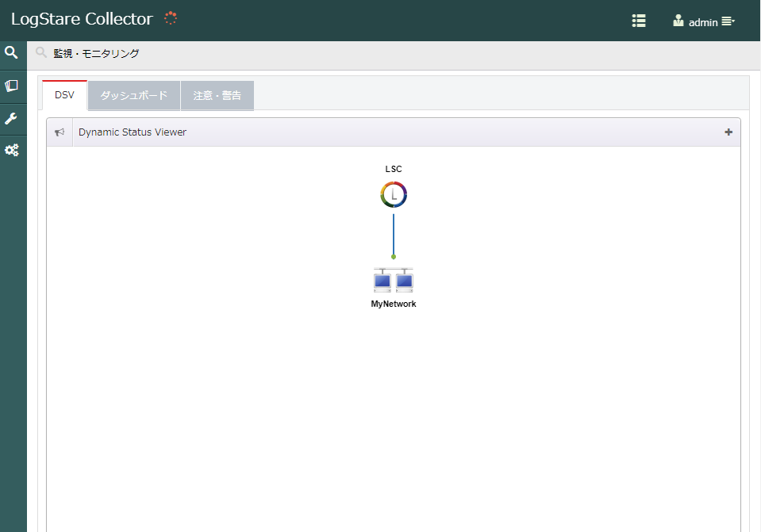This screenshot has height=532, width=761.
Task: Open the search icon in the left sidebar
Action: 11,52
